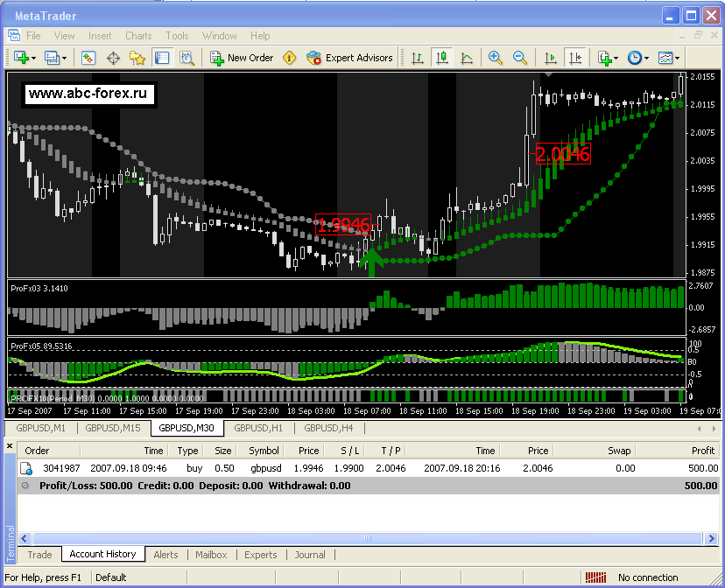This screenshot has height=588, width=725.
Task: Close the Terminal panel with its X
Action: pyautogui.click(x=10, y=446)
